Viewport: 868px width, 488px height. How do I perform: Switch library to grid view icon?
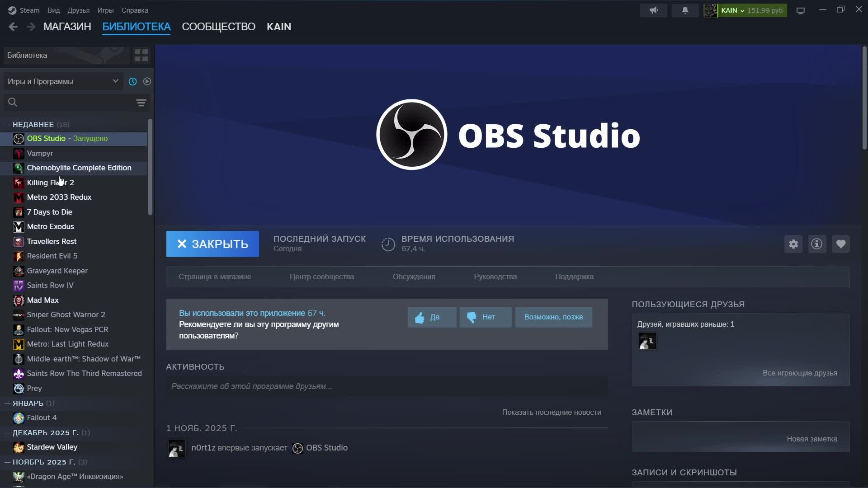(142, 55)
